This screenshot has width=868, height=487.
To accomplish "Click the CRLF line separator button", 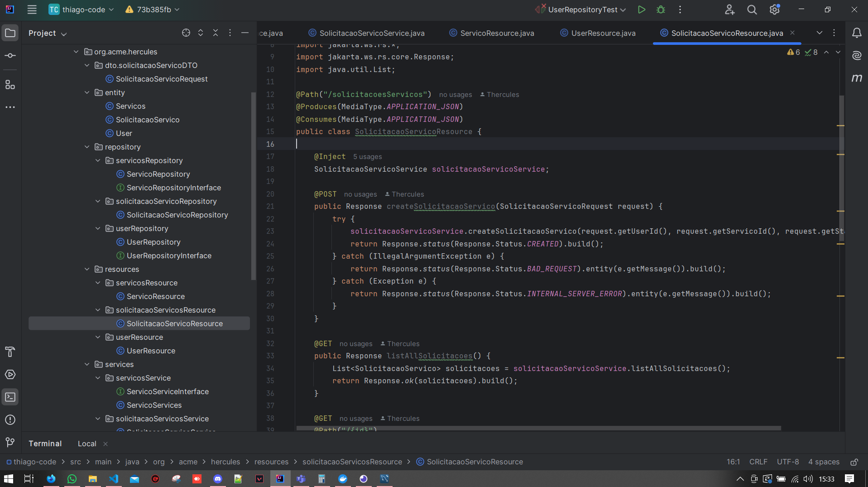I will (758, 462).
